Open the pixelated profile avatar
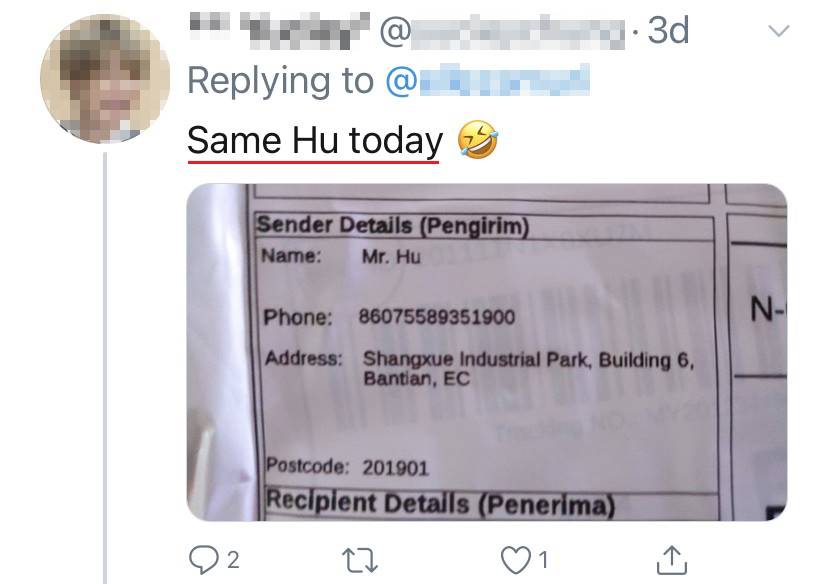 pos(105,79)
